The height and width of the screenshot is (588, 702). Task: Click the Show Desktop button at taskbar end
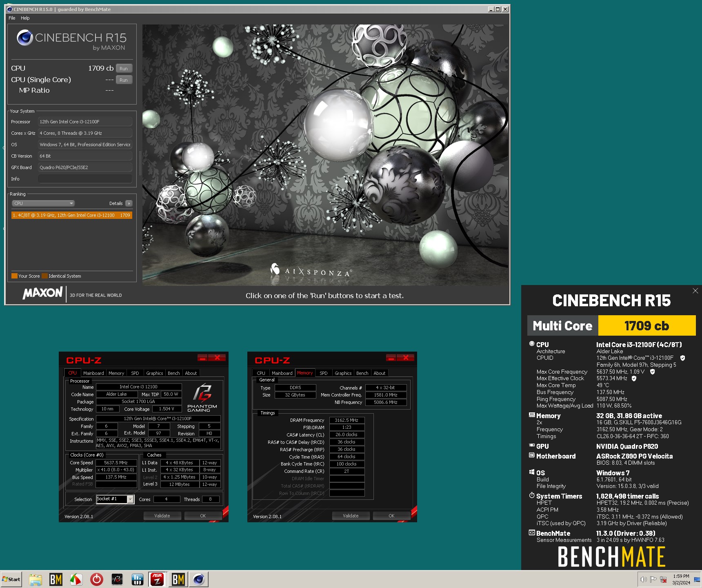pos(697,579)
